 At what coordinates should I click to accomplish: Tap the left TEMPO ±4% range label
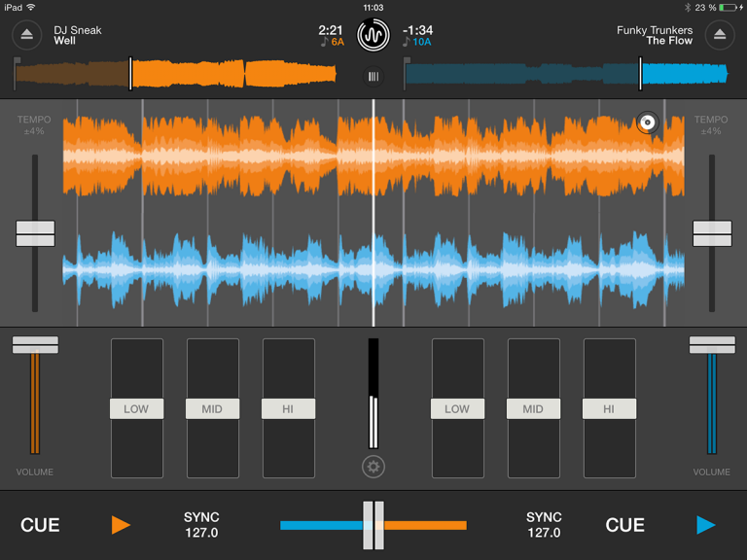coord(34,125)
